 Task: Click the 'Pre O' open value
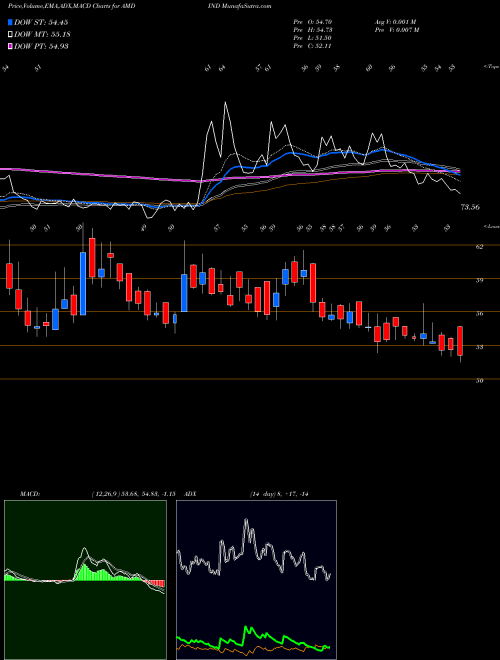coord(313,21)
